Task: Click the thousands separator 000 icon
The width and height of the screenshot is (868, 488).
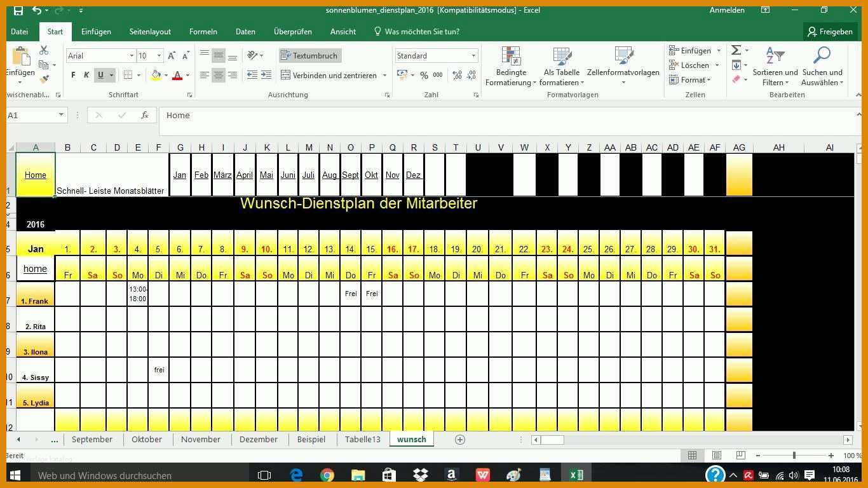Action: tap(438, 75)
